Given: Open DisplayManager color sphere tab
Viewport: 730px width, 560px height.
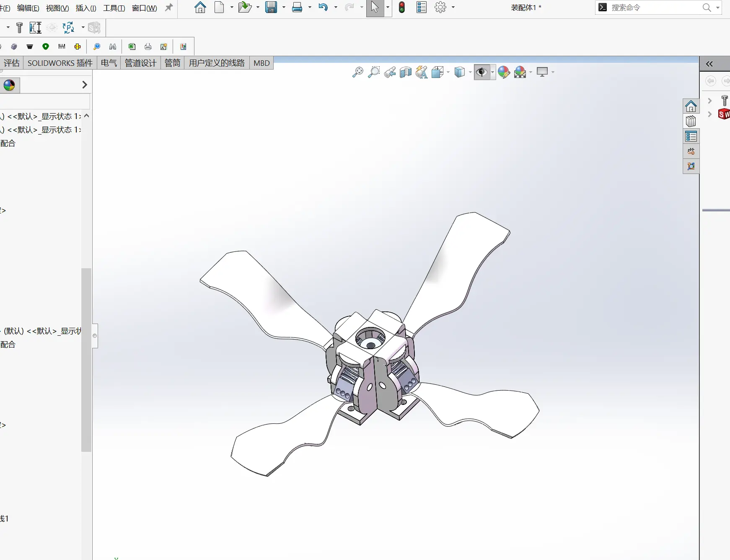Looking at the screenshot, I should 9,85.
